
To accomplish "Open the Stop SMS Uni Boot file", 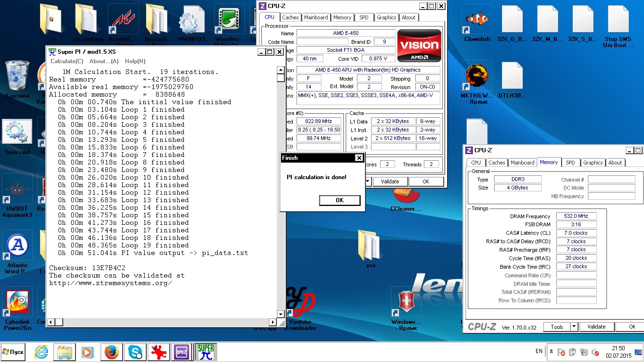I will pyautogui.click(x=618, y=26).
